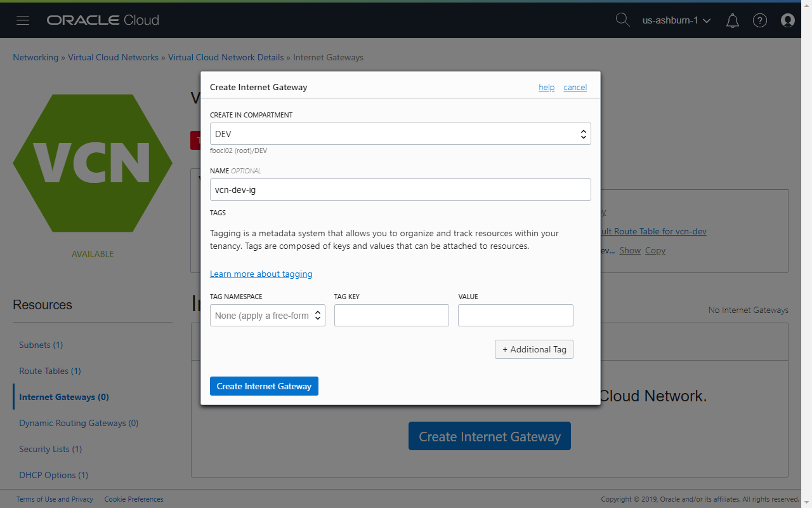This screenshot has height=508, width=812.
Task: Open the Learn more about tagging link
Action: [x=261, y=274]
